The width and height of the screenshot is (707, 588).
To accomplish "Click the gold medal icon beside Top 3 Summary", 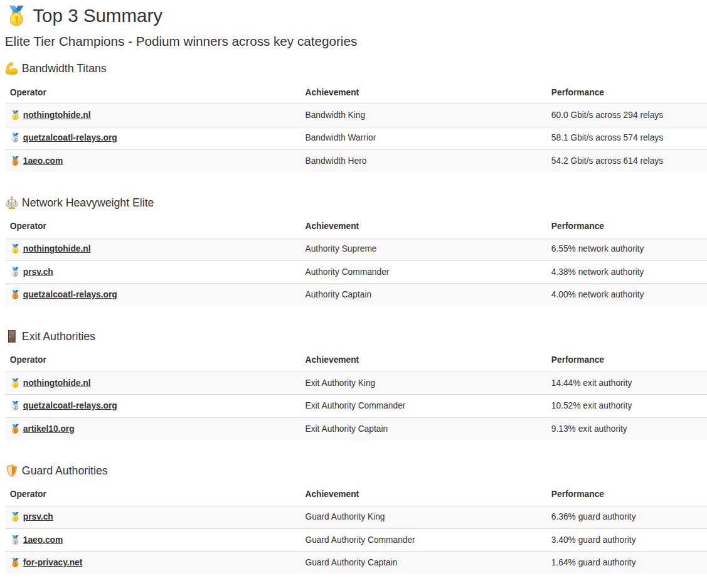I will (x=16, y=16).
